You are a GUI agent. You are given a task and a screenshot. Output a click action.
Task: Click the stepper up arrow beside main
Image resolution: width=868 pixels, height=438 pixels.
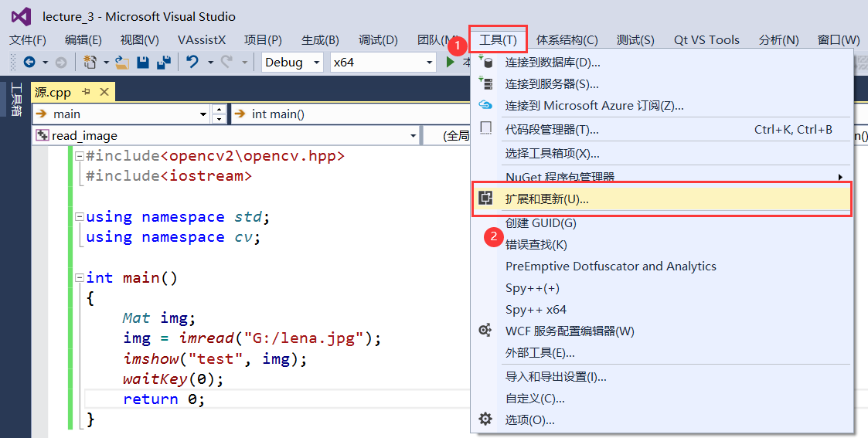[x=220, y=109]
